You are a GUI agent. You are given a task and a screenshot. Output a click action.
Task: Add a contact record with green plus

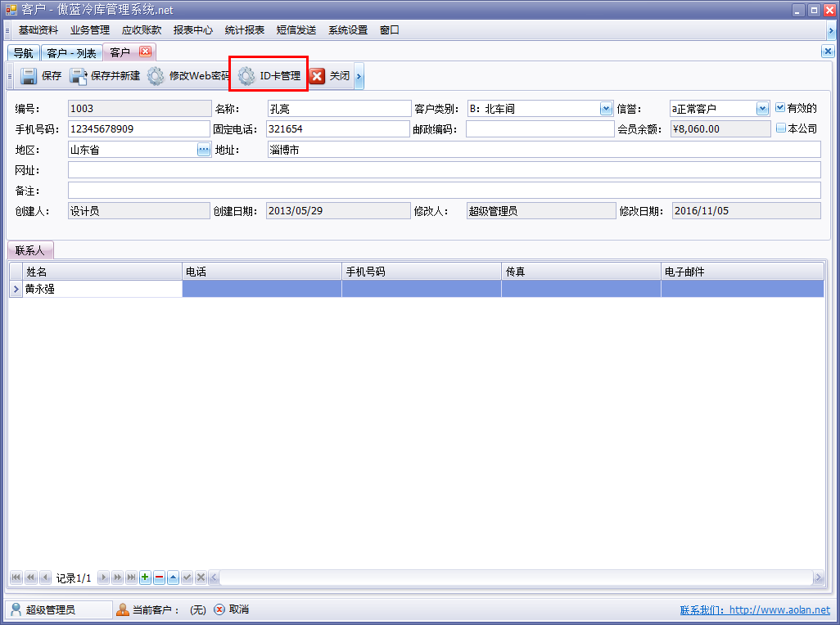pos(145,578)
